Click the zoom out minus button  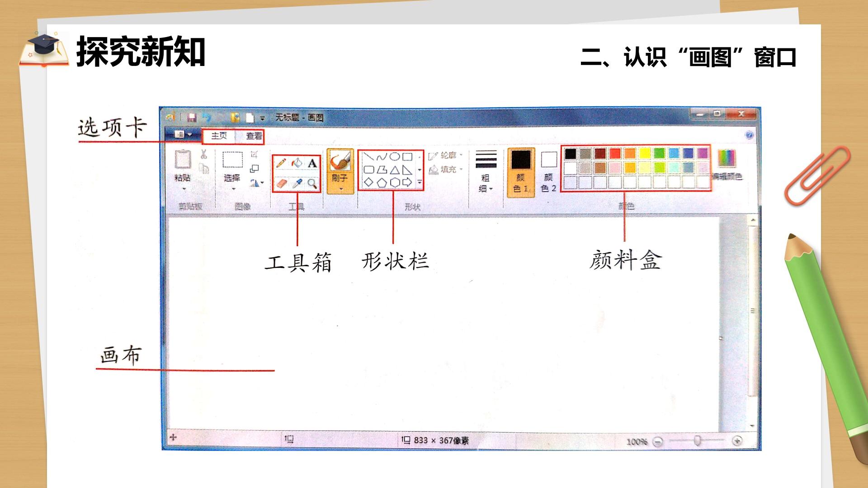[x=658, y=441]
